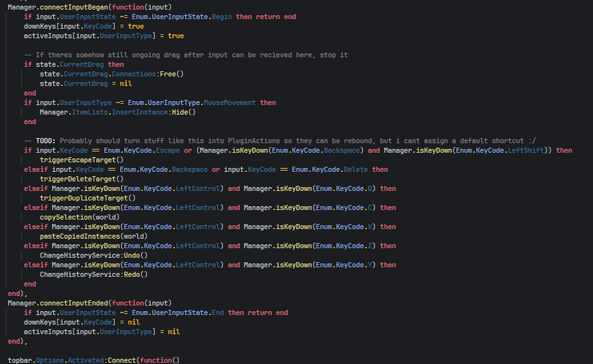The image size is (593, 364).
Task: Click the triggerDuplicateTarget() call
Action: pos(87,198)
